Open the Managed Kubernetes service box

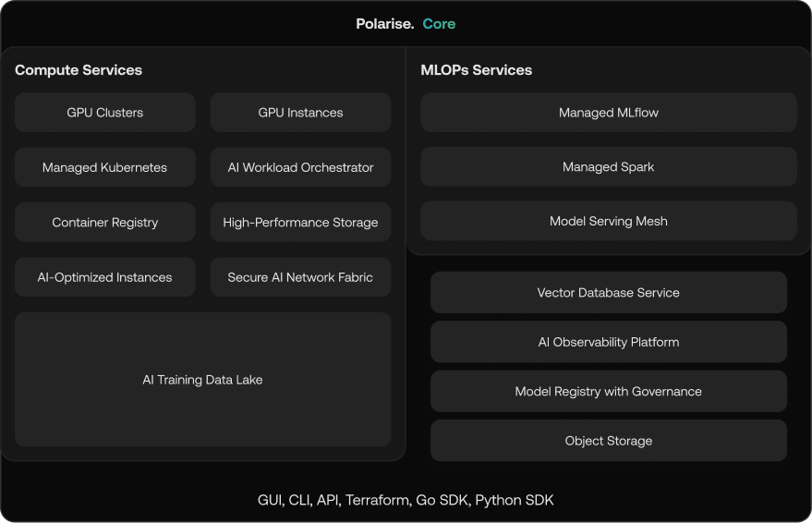[105, 167]
